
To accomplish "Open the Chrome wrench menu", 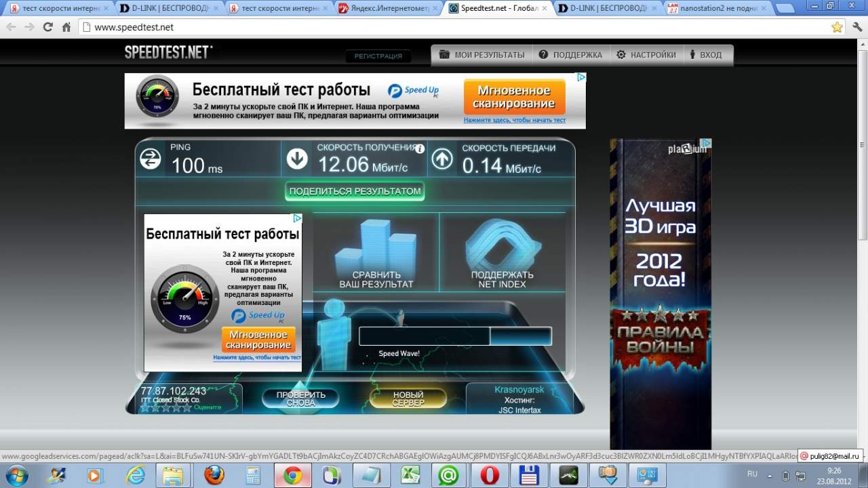I will (x=857, y=27).
